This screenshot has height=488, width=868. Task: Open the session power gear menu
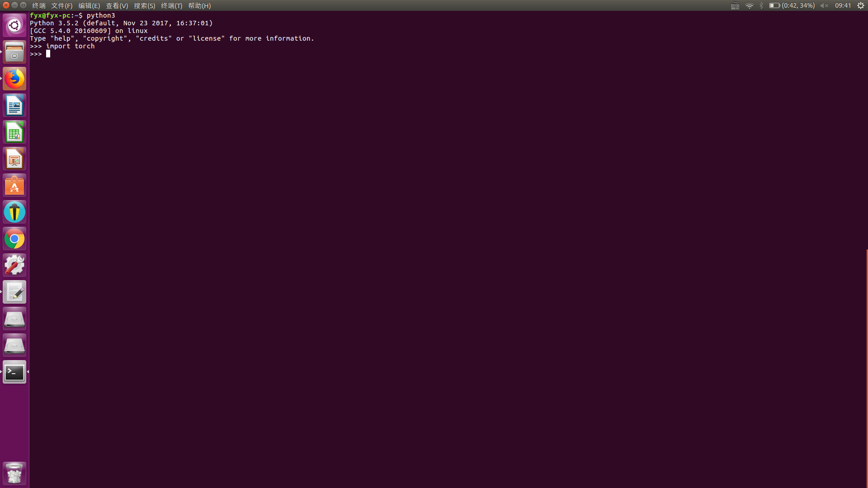[x=861, y=5]
